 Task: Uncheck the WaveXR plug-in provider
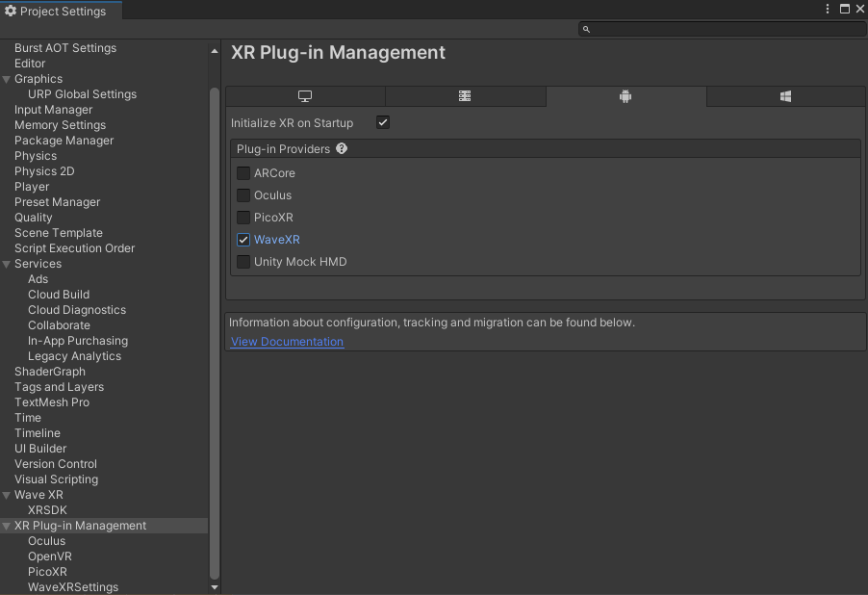pyautogui.click(x=243, y=240)
